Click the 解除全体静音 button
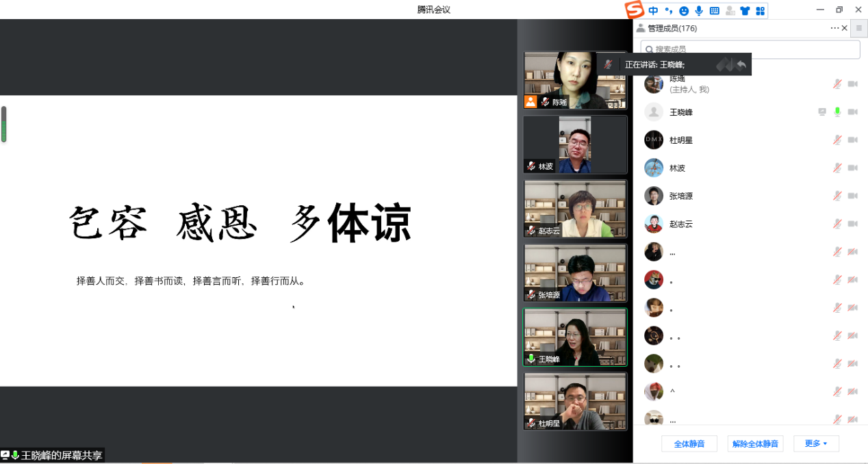868x464 pixels. coord(755,443)
